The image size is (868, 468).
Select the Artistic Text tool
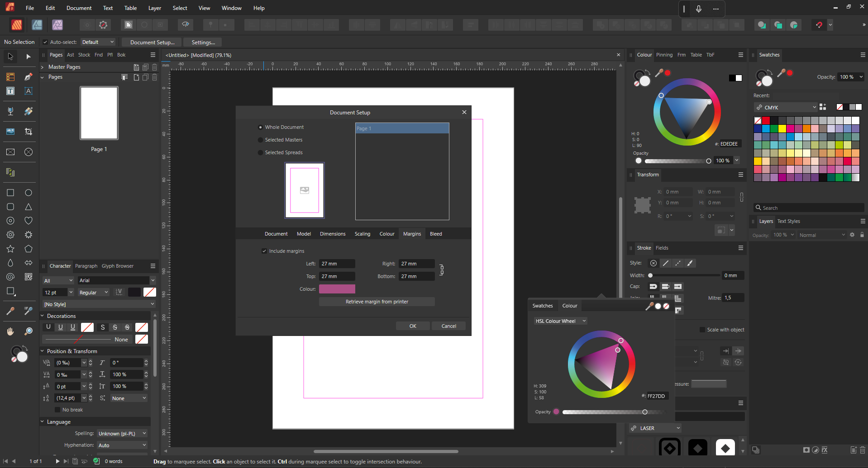click(28, 91)
